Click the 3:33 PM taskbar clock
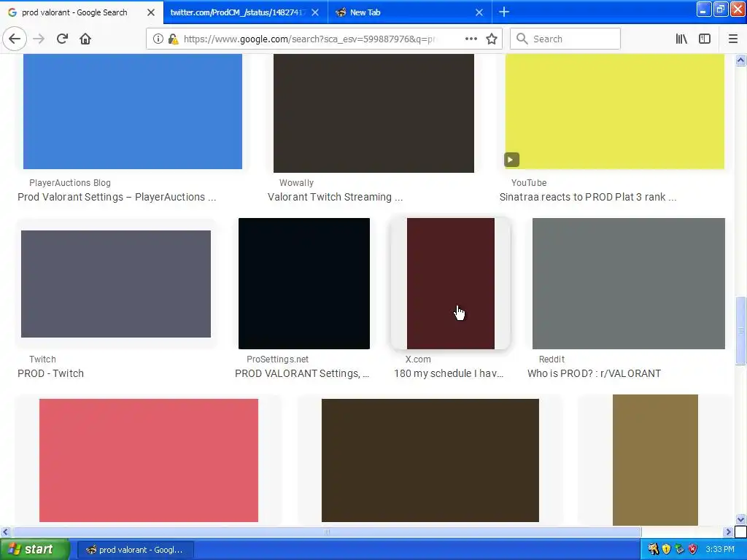This screenshot has width=747, height=560. point(720,550)
